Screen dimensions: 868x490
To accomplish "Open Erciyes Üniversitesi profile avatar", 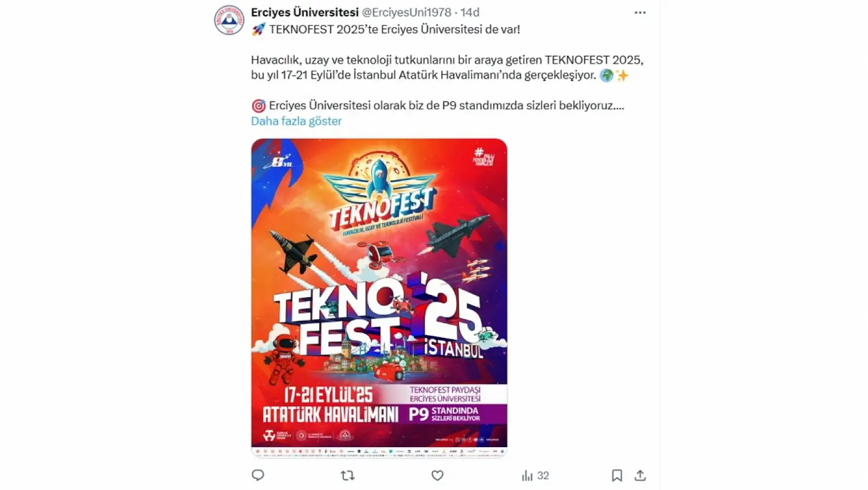I will [229, 20].
